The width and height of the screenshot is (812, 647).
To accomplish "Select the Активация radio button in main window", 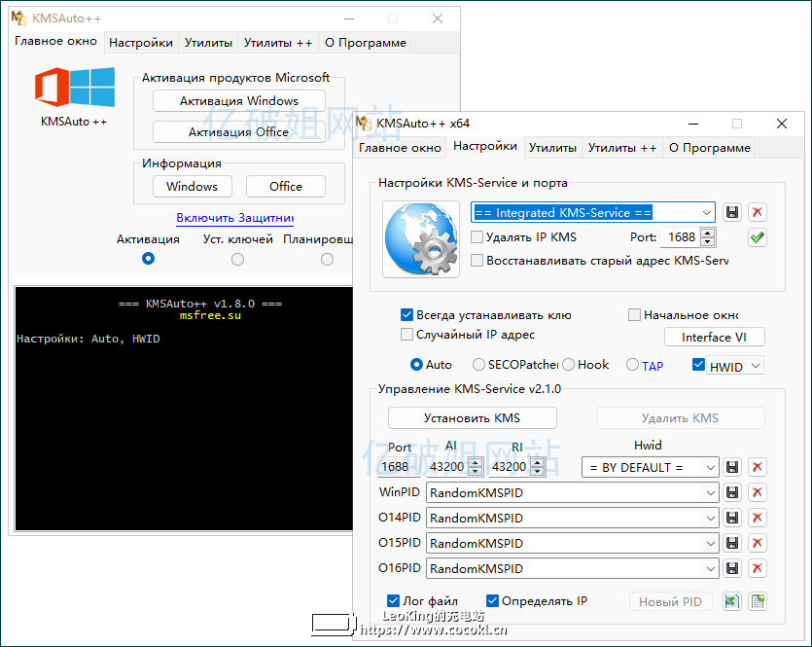I will point(148,259).
